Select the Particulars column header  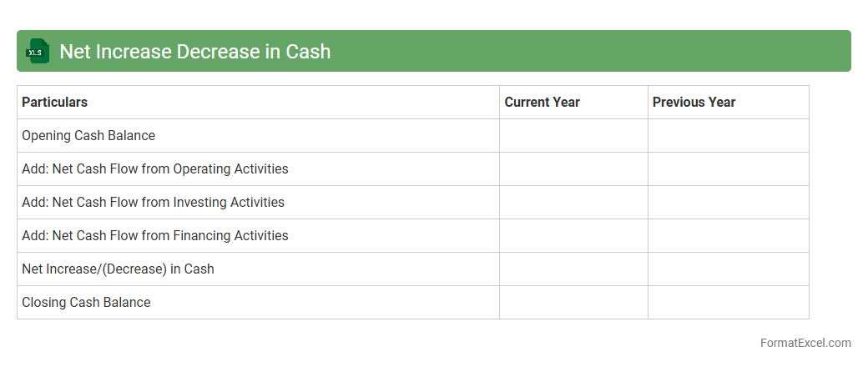(55, 103)
